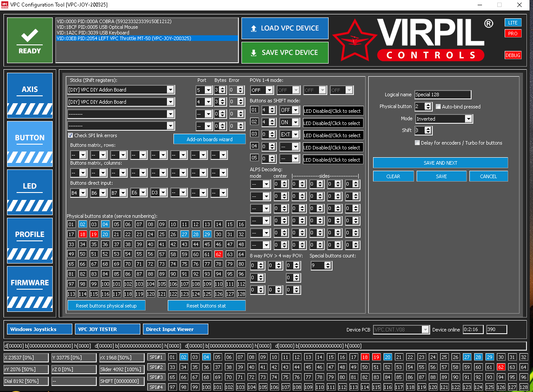
Task: Open the Port dropdown showing 4
Action: (204, 102)
